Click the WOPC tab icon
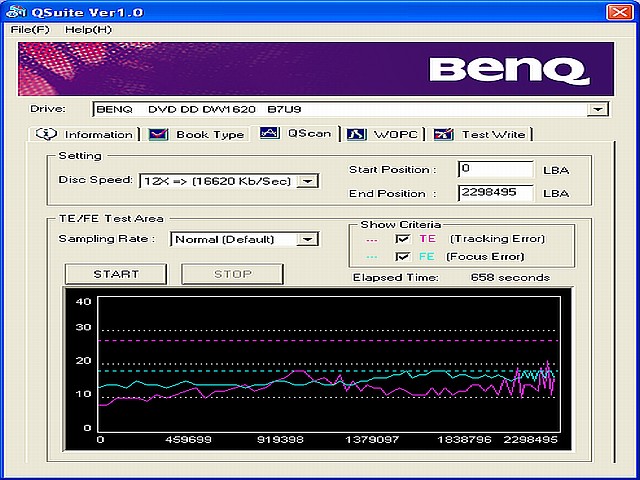Image resolution: width=640 pixels, height=480 pixels. [x=356, y=134]
